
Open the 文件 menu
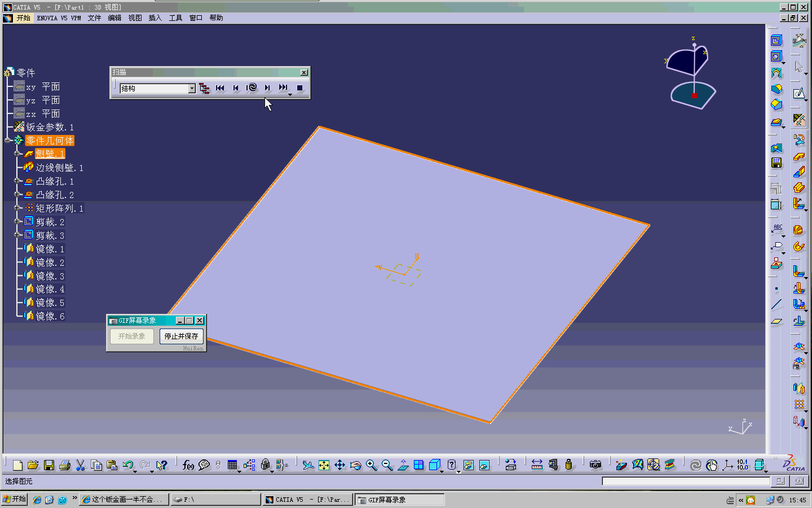94,18
